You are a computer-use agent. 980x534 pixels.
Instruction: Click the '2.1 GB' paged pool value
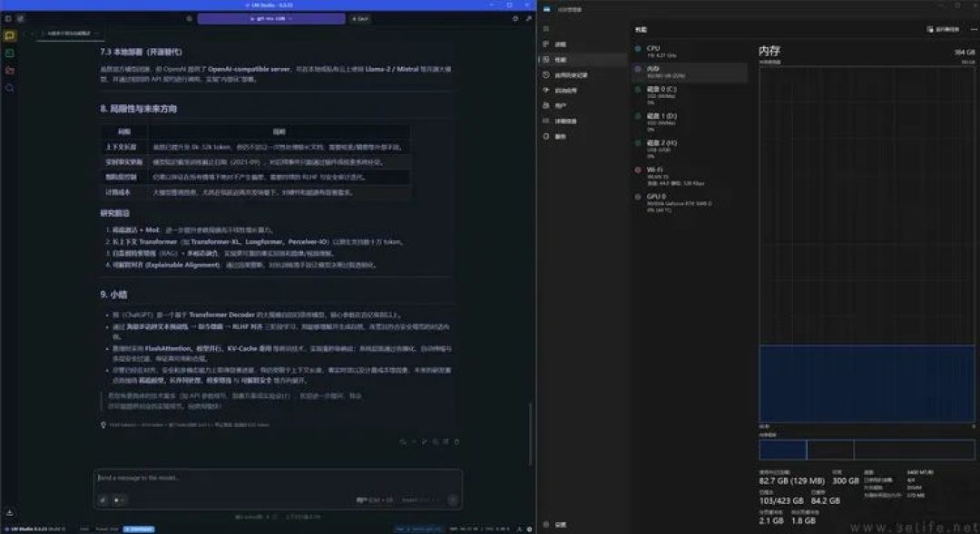tap(770, 520)
